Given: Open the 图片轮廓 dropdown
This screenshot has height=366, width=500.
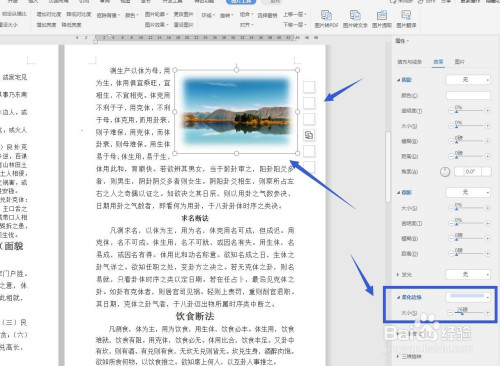Looking at the screenshot, I should coord(157,14).
